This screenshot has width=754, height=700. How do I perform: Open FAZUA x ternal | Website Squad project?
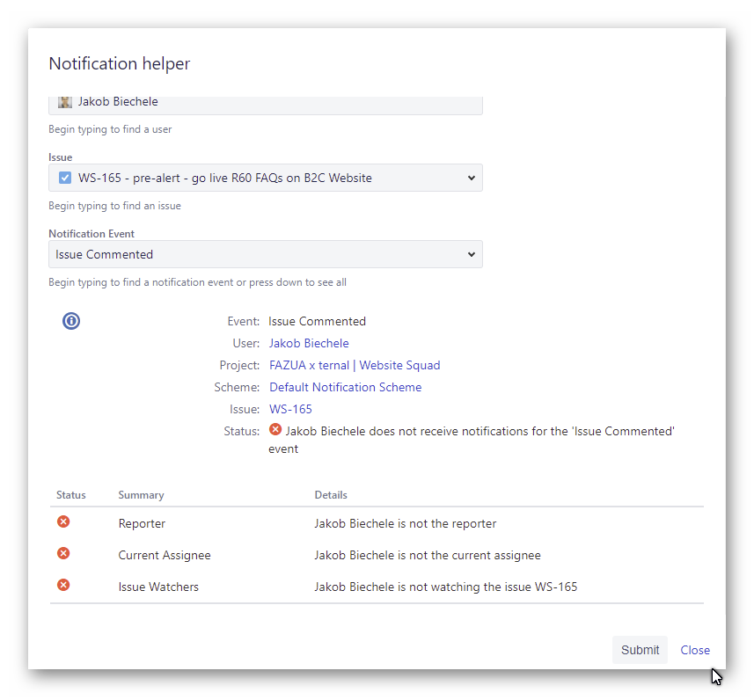[355, 365]
